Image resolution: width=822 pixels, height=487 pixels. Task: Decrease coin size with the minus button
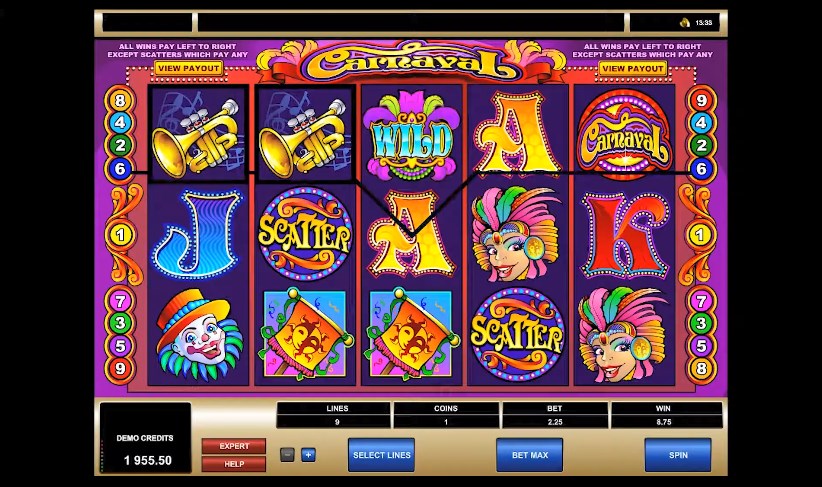pyautogui.click(x=287, y=454)
